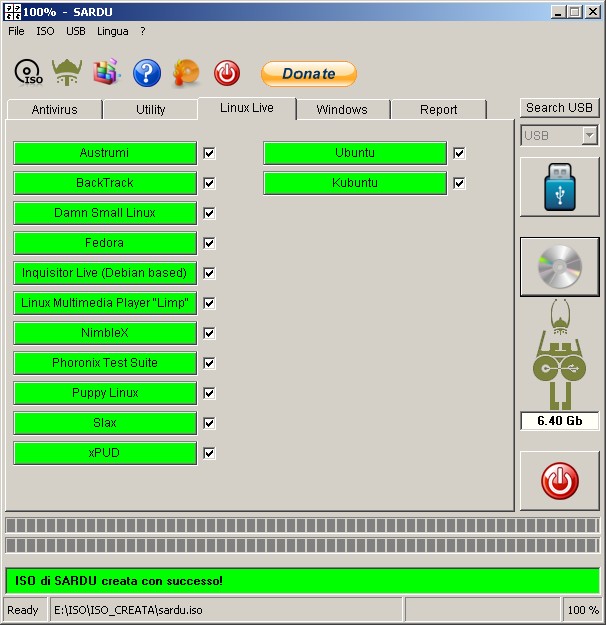Click the Search USB button

[559, 108]
